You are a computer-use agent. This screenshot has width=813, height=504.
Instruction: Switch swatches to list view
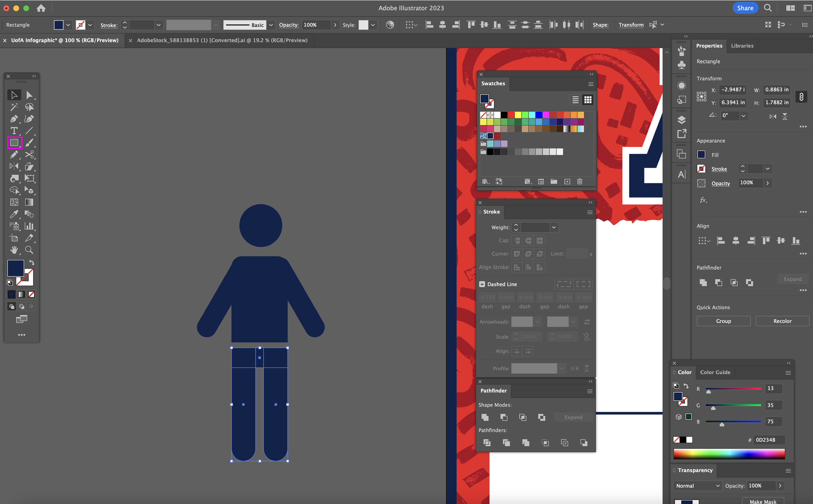tap(575, 100)
